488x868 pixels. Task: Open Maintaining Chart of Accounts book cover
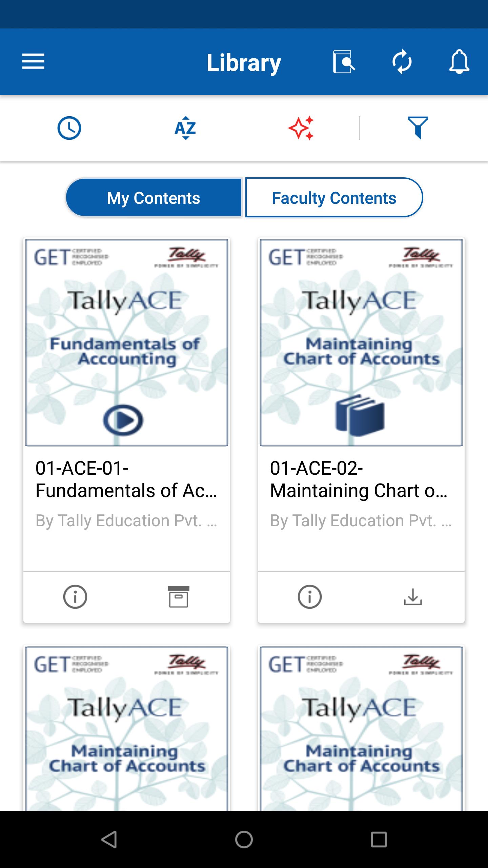pos(361,342)
